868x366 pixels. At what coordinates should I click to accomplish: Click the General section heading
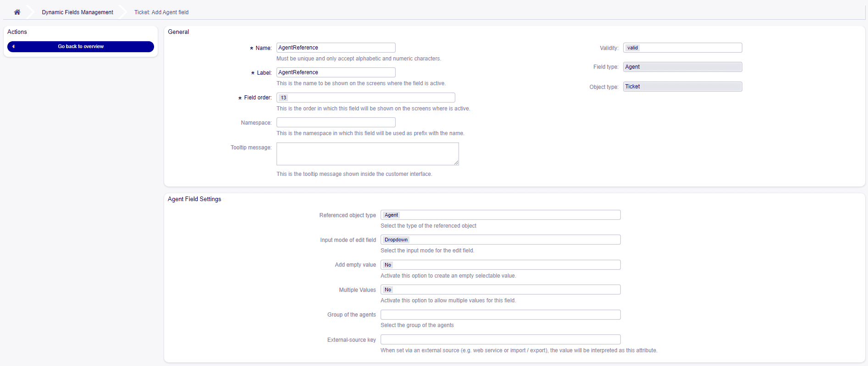(178, 32)
